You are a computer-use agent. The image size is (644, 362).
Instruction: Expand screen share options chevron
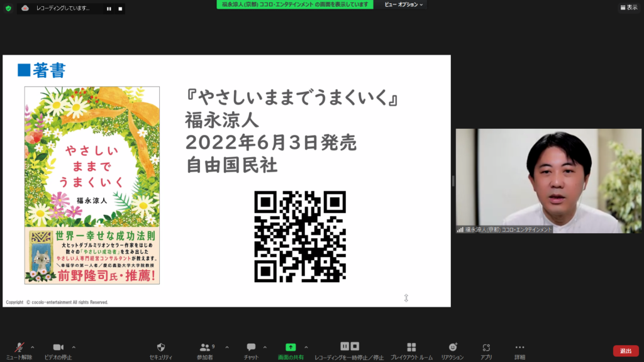(x=306, y=347)
